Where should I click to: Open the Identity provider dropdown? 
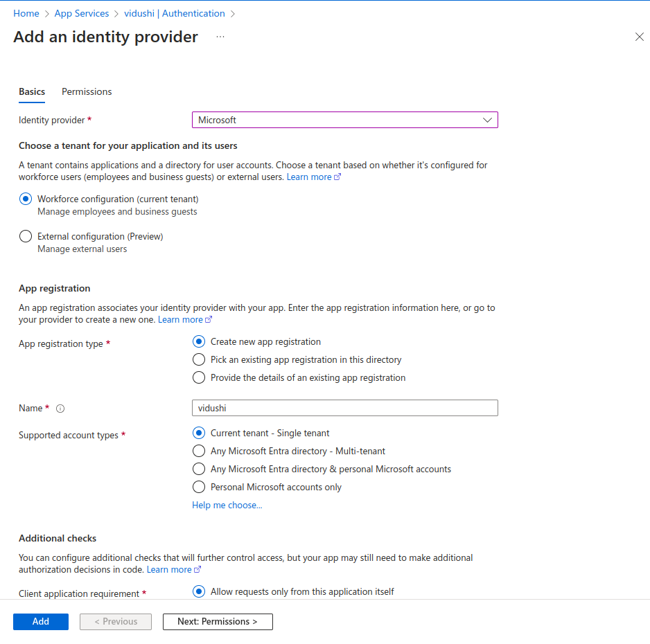coord(344,120)
